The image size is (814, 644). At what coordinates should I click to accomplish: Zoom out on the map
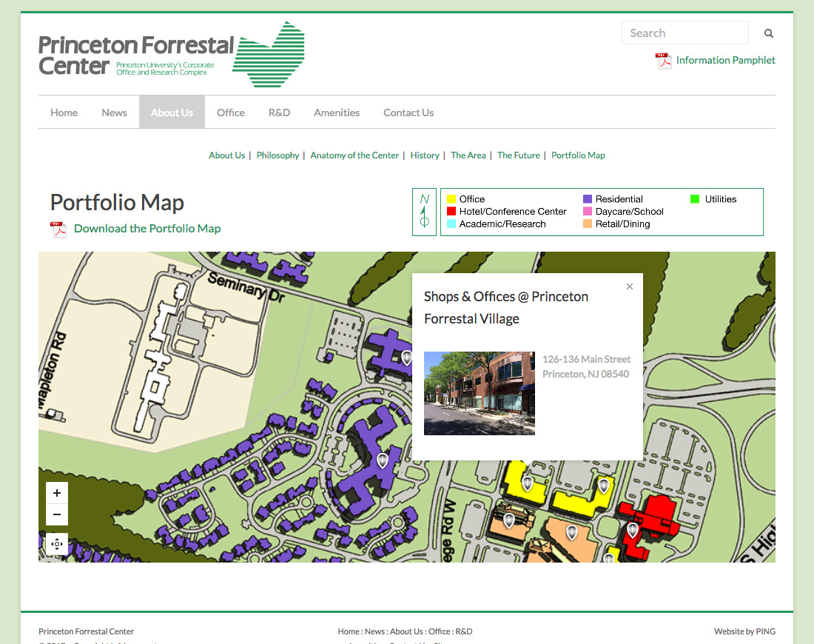point(57,514)
